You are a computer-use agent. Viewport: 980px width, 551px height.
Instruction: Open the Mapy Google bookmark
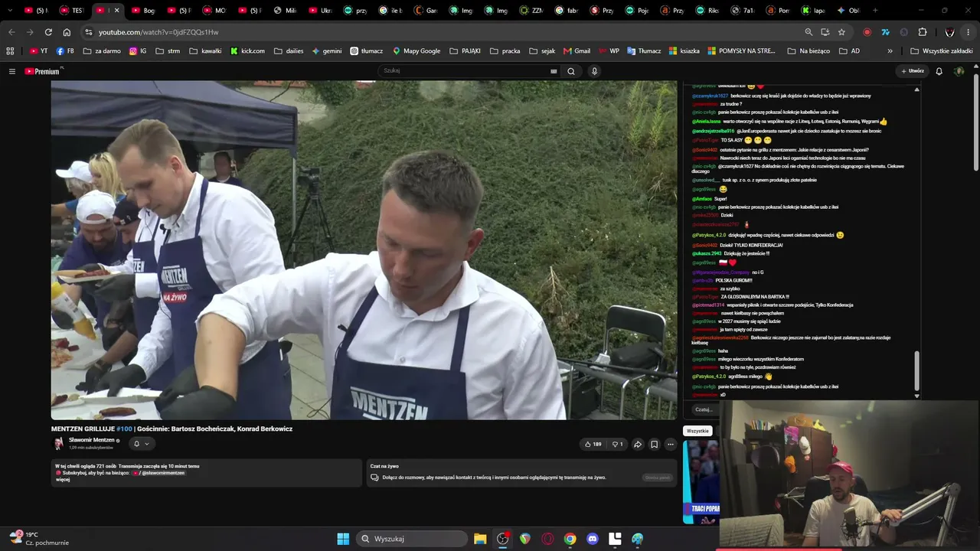click(416, 51)
